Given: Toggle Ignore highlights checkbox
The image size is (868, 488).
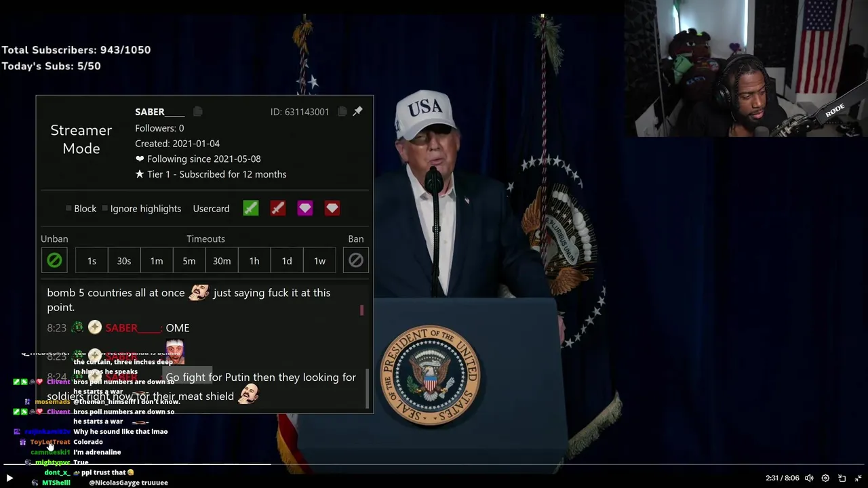Looking at the screenshot, I should tap(104, 208).
